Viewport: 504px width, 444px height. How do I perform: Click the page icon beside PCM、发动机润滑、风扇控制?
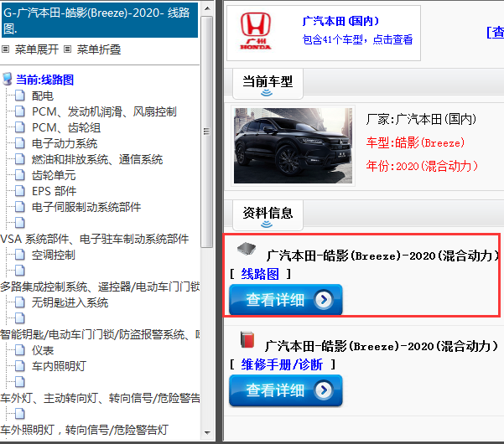[20, 111]
